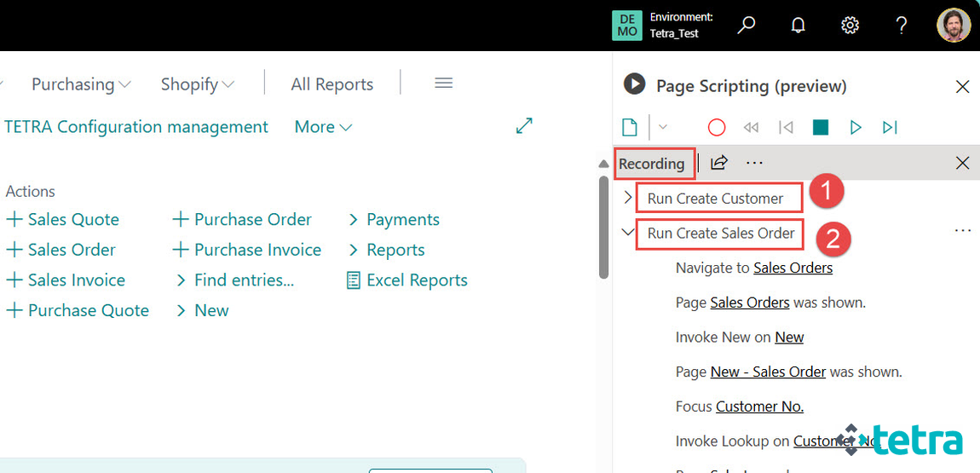
Task: Click the step back to start button
Action: click(x=786, y=128)
